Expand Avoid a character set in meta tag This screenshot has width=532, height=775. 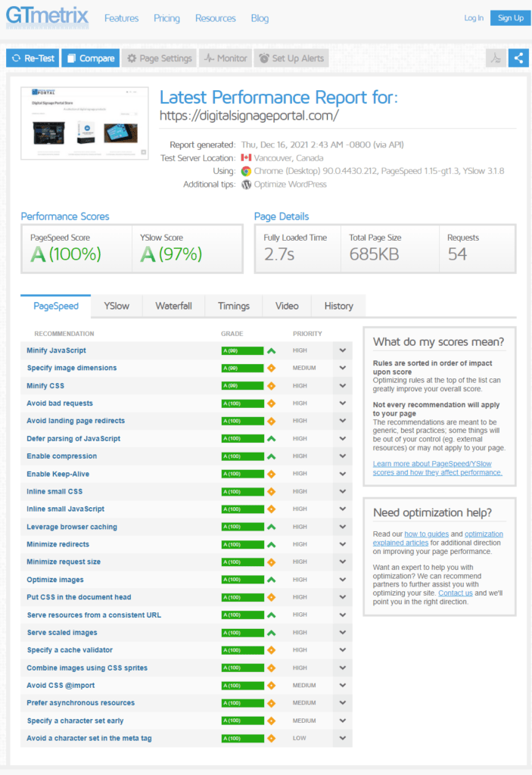click(x=343, y=739)
